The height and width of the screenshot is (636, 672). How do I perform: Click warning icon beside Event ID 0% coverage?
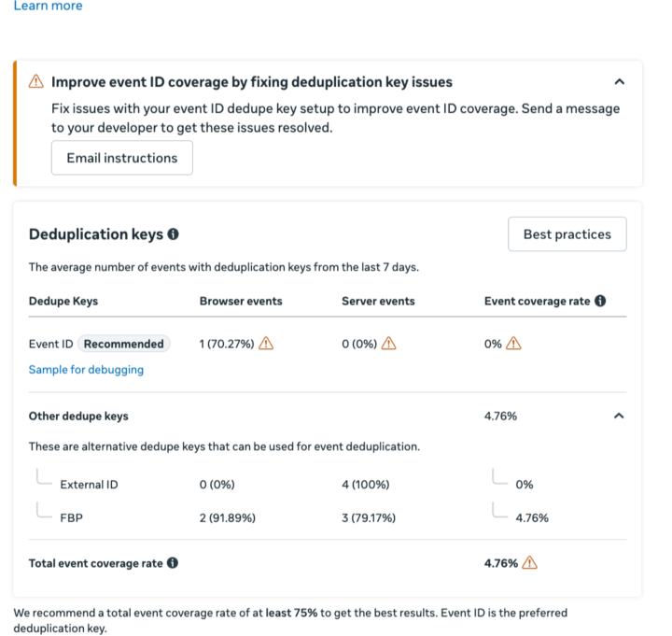point(513,344)
